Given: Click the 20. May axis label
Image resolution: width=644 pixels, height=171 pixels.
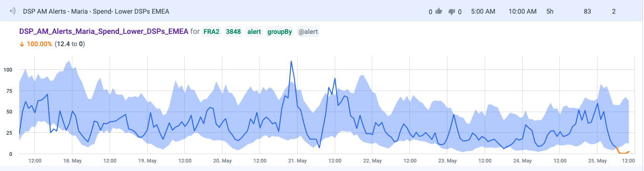Looking at the screenshot, I should click(222, 161).
